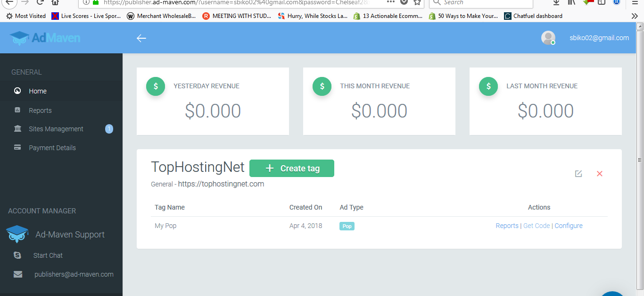Focus the browser Search field
This screenshot has height=296, width=644.
click(x=481, y=3)
